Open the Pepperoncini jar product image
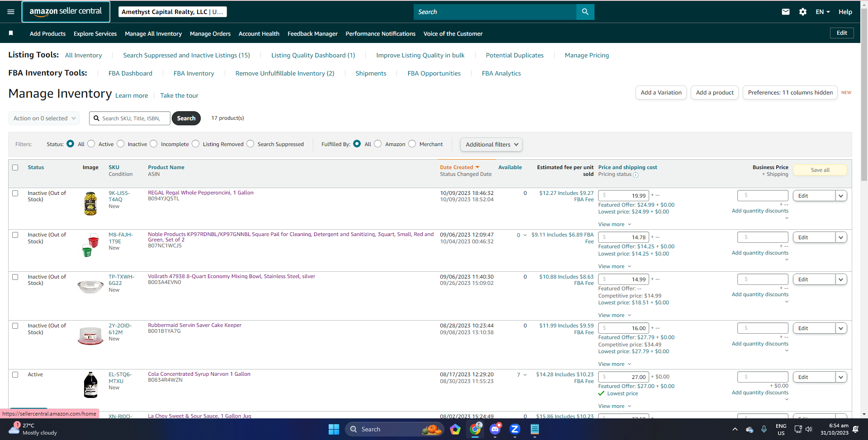Image resolution: width=868 pixels, height=440 pixels. 90,203
